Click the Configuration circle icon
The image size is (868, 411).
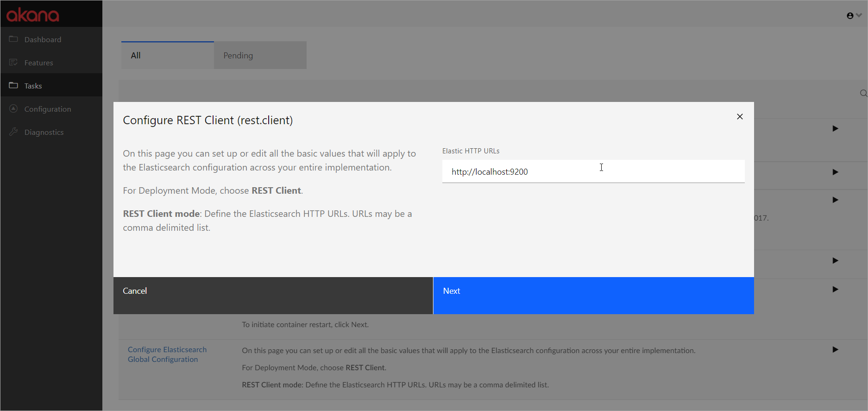click(13, 108)
